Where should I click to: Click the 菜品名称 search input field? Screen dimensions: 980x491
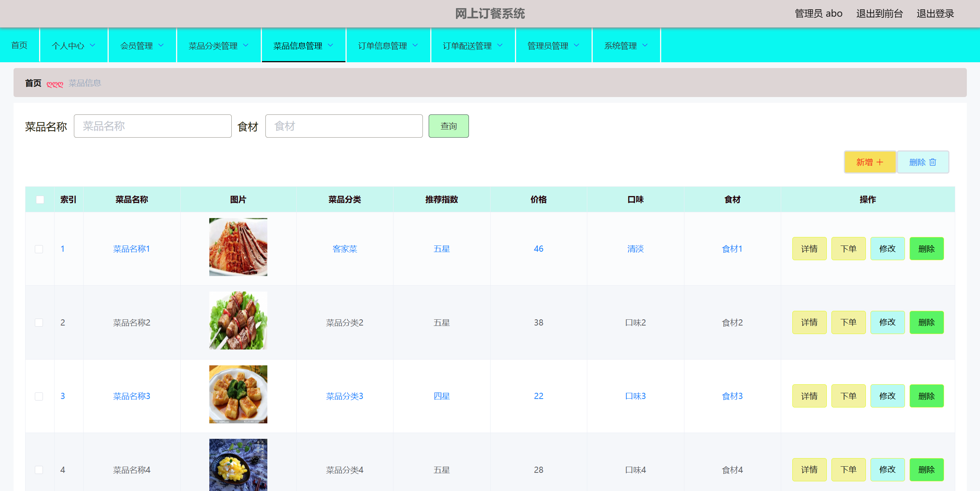[x=152, y=126]
